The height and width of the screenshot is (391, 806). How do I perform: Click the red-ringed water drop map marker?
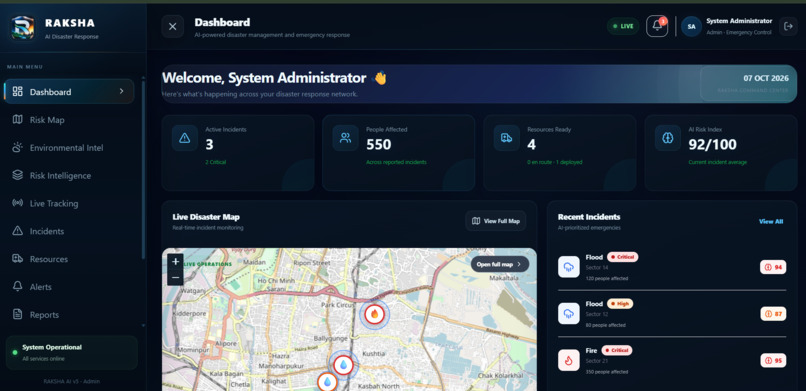point(343,365)
